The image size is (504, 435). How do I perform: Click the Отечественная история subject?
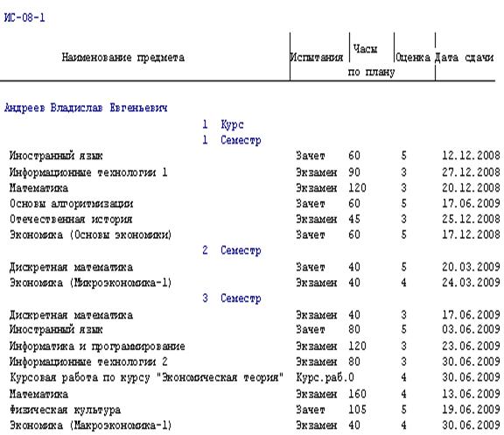[x=71, y=220]
